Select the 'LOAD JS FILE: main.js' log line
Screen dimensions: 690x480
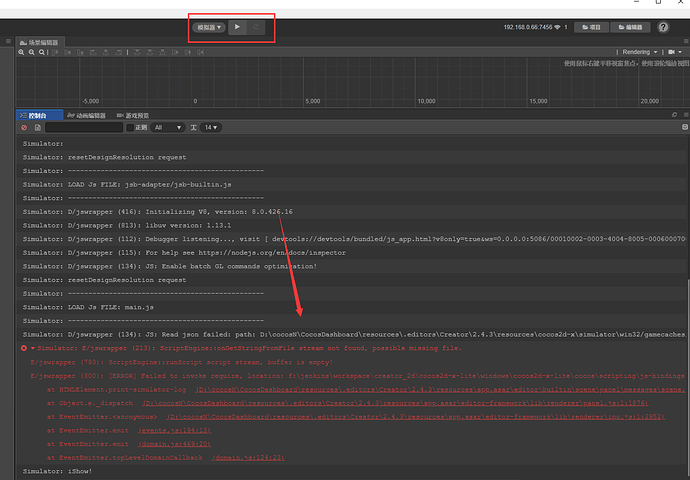click(352, 307)
